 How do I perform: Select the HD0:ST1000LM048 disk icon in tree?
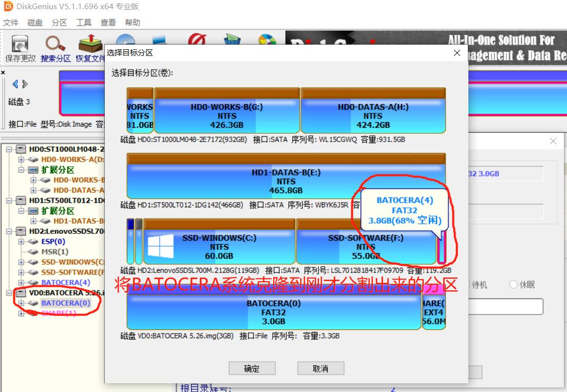(22, 149)
